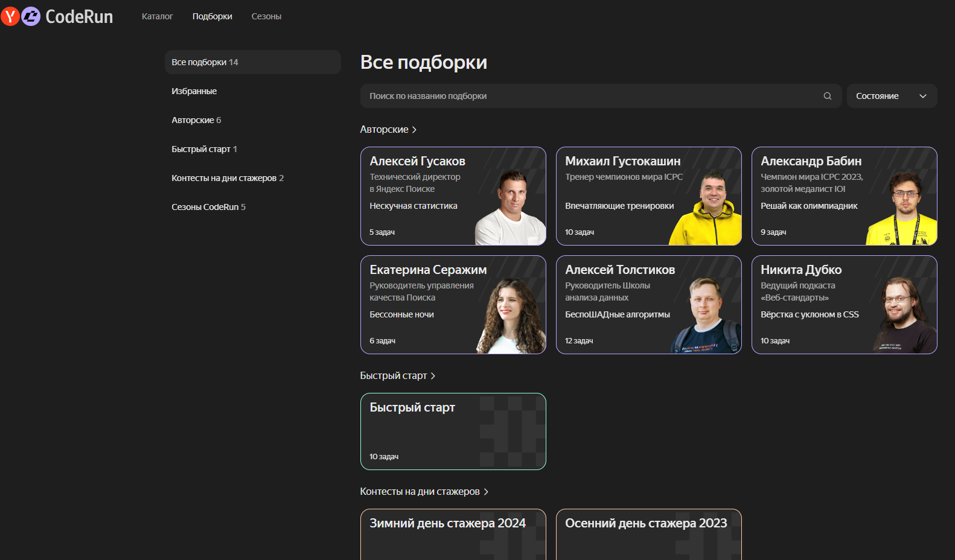Click the CodeRun brand name text

79,16
